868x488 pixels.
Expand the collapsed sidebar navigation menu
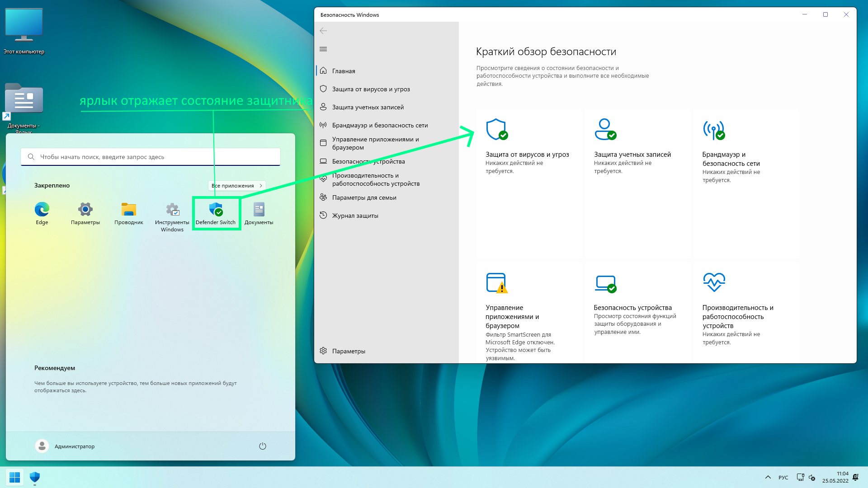[323, 49]
